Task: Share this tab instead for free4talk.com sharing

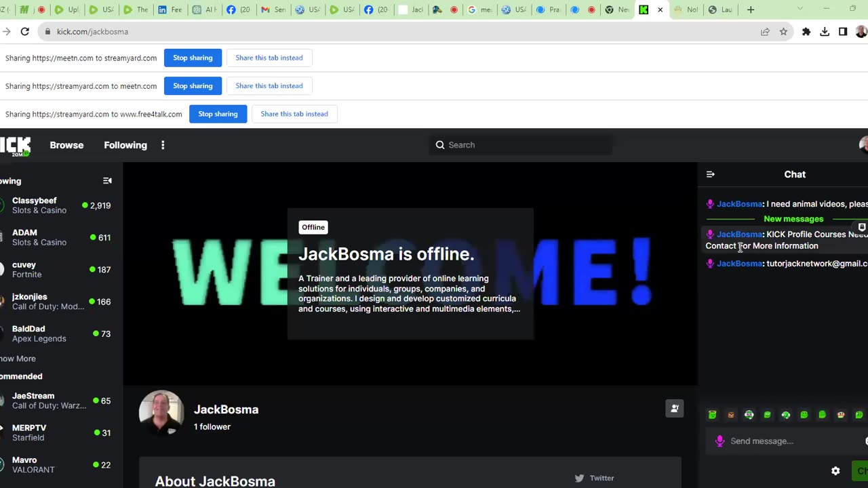Action: click(294, 114)
